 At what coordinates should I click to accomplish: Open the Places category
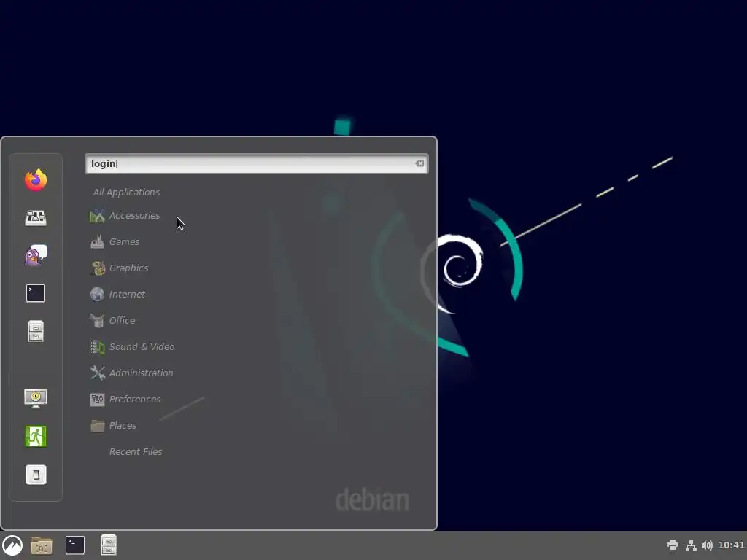123,425
